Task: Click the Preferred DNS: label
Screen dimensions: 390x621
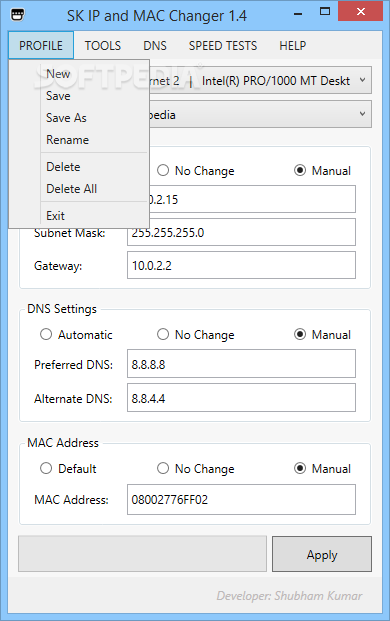Action: coord(73,364)
